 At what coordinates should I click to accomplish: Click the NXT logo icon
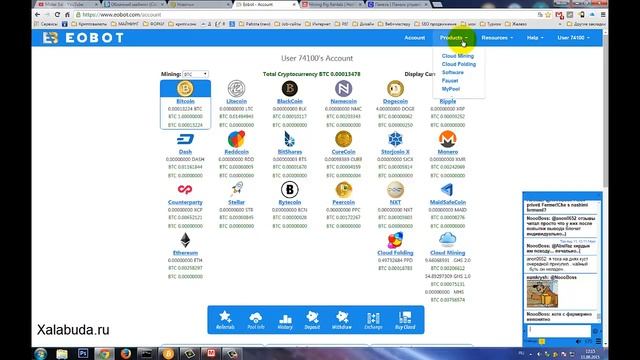[x=395, y=190]
